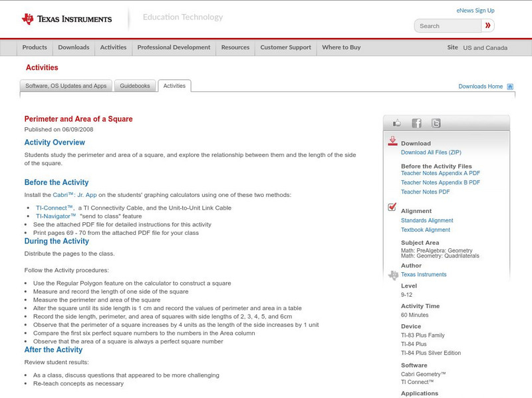The width and height of the screenshot is (532, 398).
Task: Click the Math: Geometry: Quadrilaterals subject line
Action: (440, 256)
